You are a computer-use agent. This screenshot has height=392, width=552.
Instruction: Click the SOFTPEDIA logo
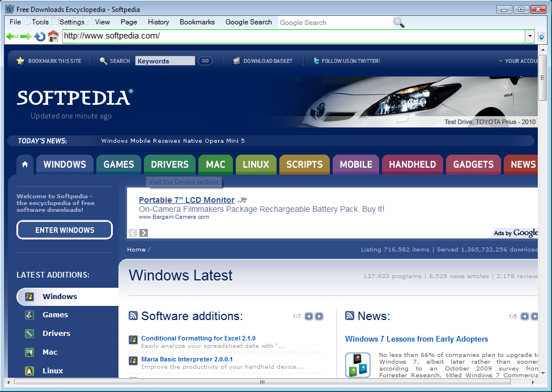(75, 97)
